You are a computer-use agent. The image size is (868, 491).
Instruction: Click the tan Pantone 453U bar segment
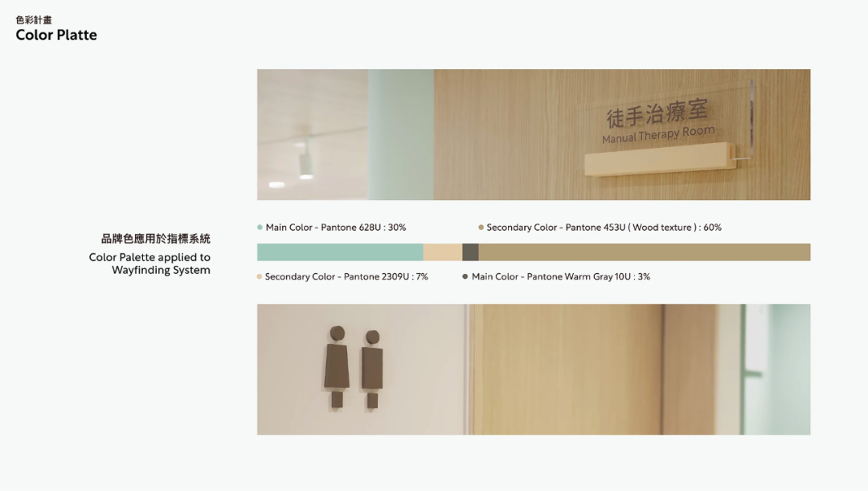[x=645, y=252]
